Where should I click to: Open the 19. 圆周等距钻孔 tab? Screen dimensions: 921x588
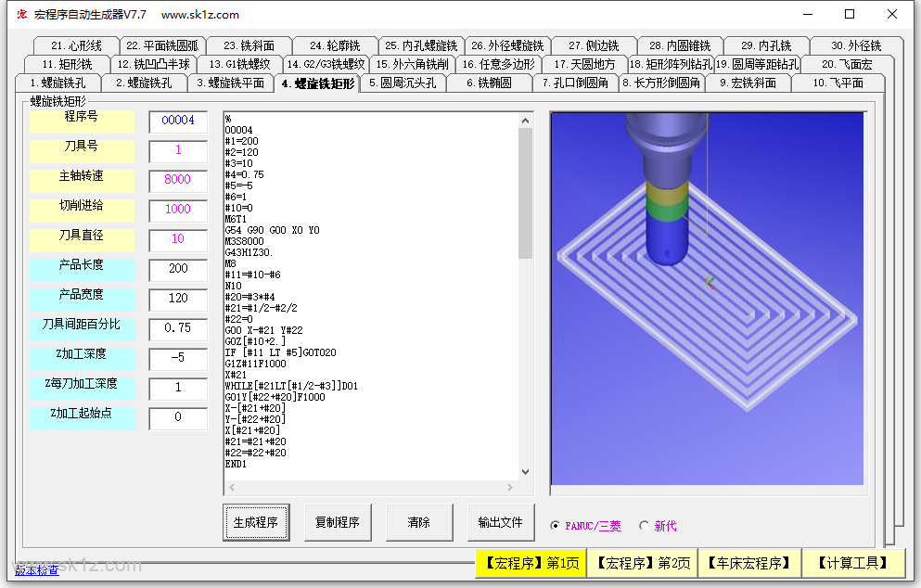pyautogui.click(x=758, y=64)
